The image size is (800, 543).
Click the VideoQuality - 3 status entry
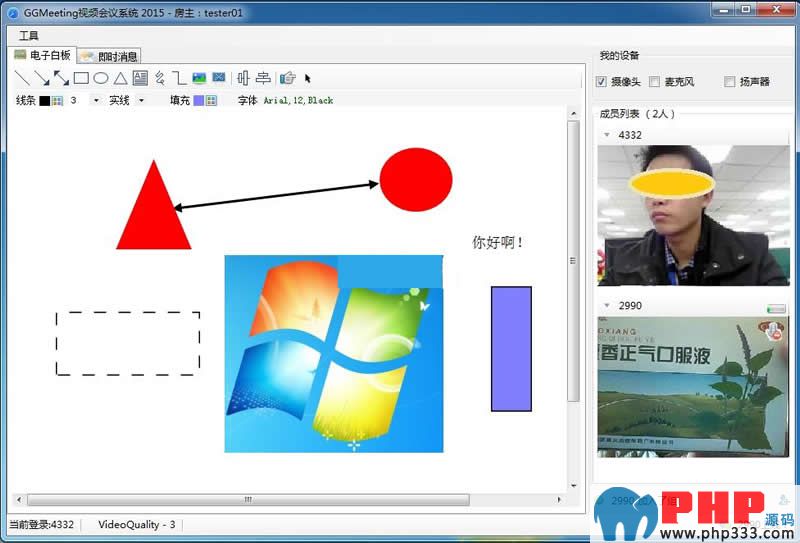coord(136,525)
